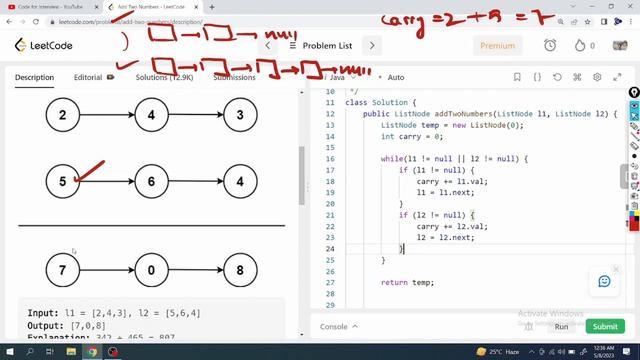The height and width of the screenshot is (360, 640).
Task: Reset code to default icon
Action: coord(557,77)
